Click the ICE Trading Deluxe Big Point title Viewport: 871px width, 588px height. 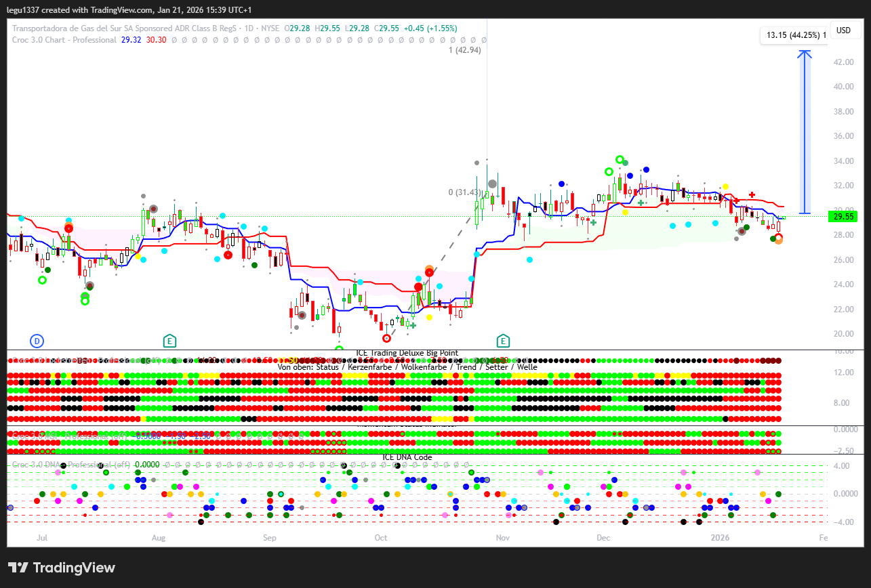point(407,353)
